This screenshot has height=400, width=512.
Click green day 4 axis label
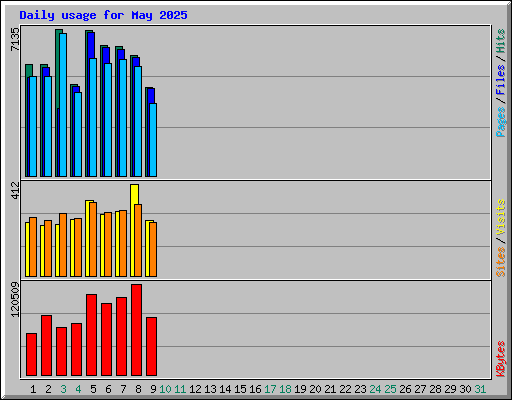(x=78, y=389)
